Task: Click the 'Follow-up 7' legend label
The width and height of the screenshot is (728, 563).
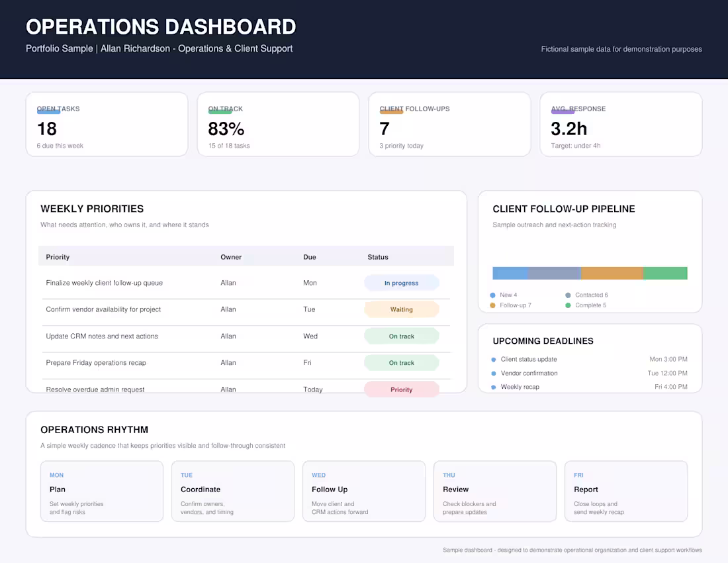Action: click(516, 305)
